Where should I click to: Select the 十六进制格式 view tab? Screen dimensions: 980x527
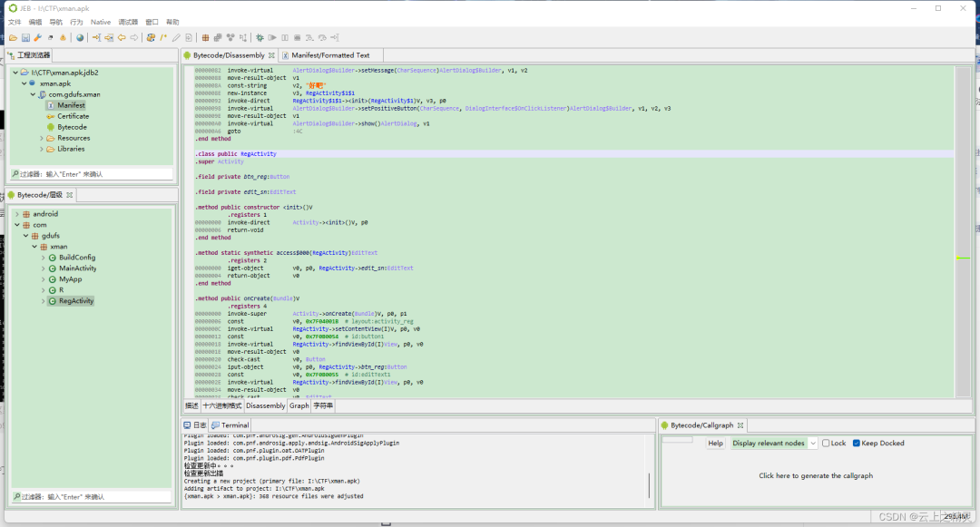pyautogui.click(x=222, y=405)
